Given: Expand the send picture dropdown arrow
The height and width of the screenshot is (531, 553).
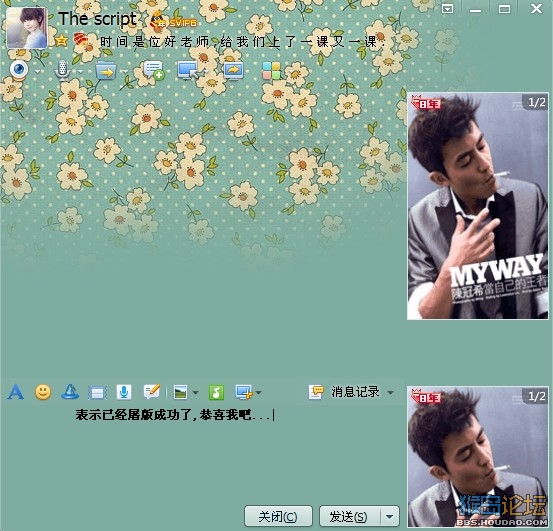Looking at the screenshot, I should coord(195,392).
